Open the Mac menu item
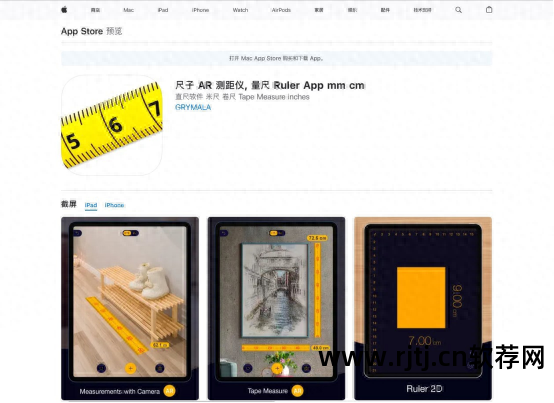The height and width of the screenshot is (403, 554). coord(129,10)
